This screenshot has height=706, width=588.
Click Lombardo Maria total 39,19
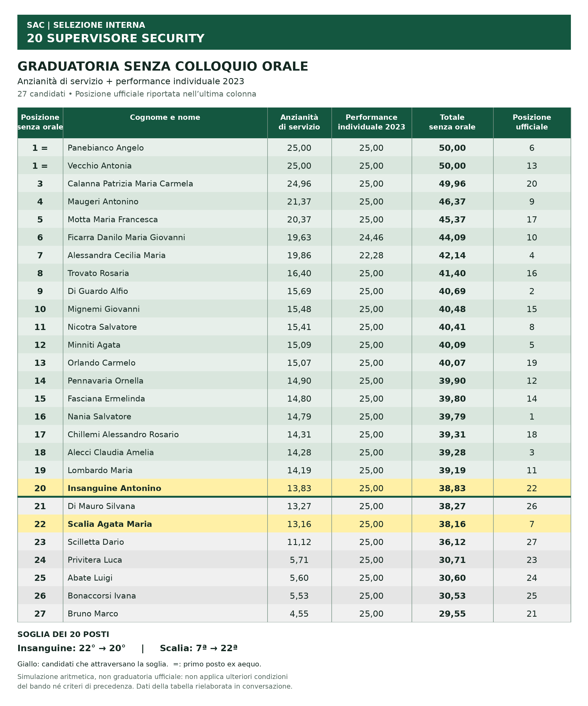point(452,471)
